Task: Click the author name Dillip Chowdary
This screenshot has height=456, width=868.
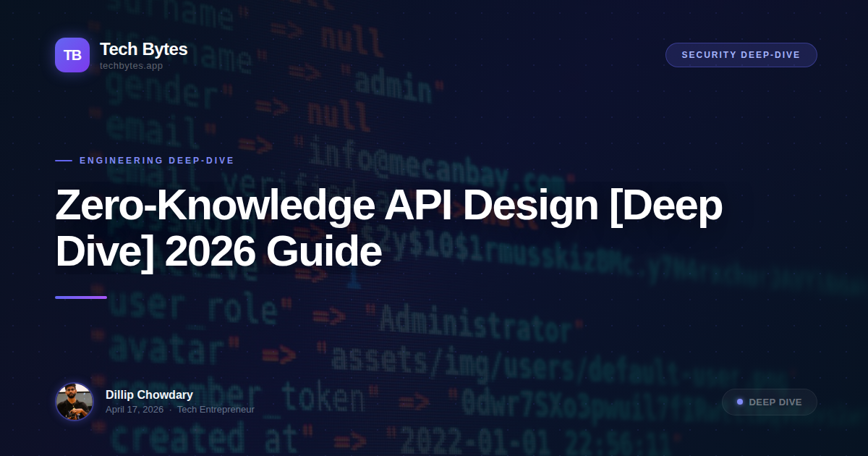Action: (148, 394)
